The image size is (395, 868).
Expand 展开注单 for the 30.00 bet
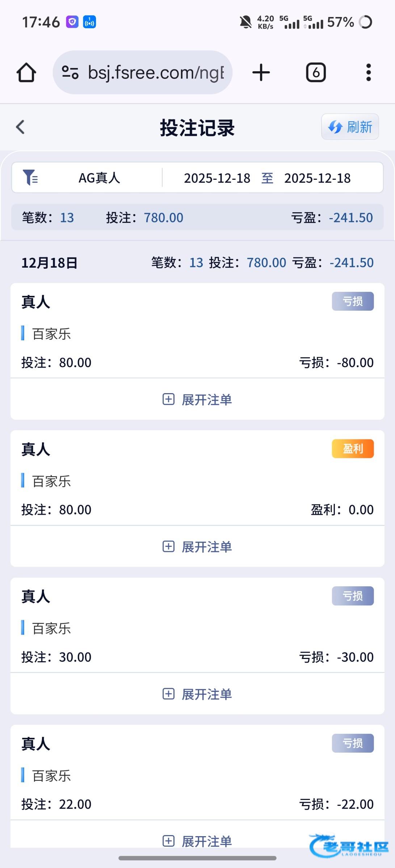197,694
